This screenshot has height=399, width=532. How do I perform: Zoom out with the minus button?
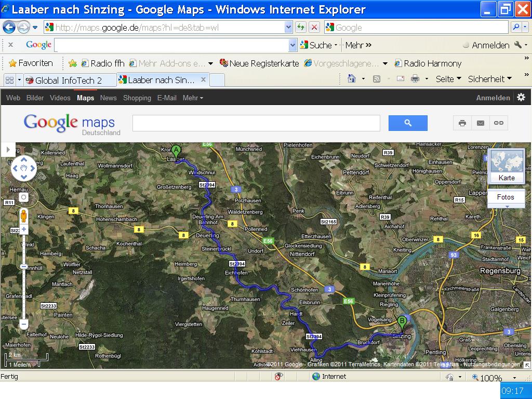23,324
